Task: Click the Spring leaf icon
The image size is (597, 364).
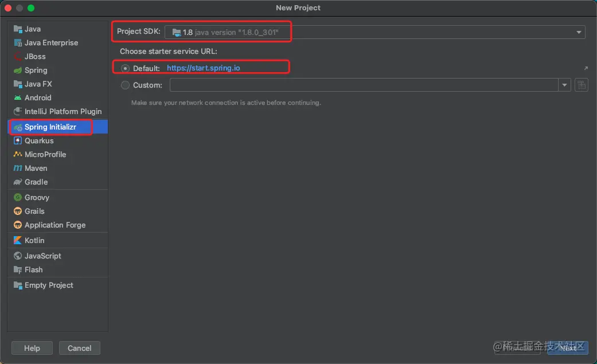Action: tap(18, 71)
